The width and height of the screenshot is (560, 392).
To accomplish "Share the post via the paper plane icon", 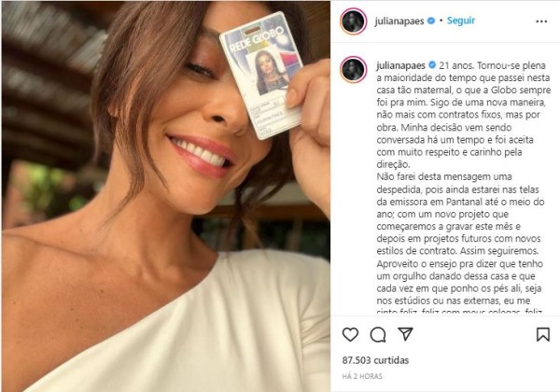I will point(405,334).
